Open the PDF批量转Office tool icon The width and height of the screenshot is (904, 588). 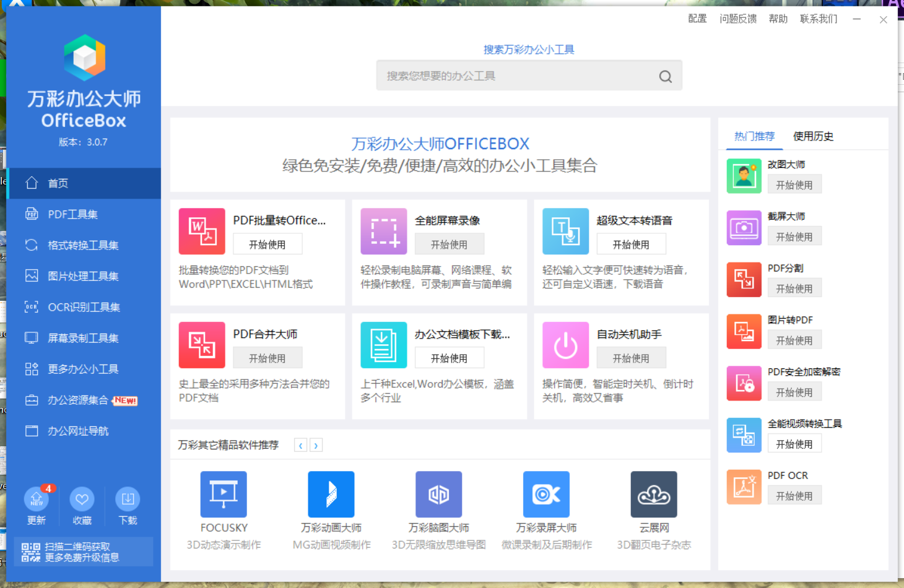tap(202, 231)
